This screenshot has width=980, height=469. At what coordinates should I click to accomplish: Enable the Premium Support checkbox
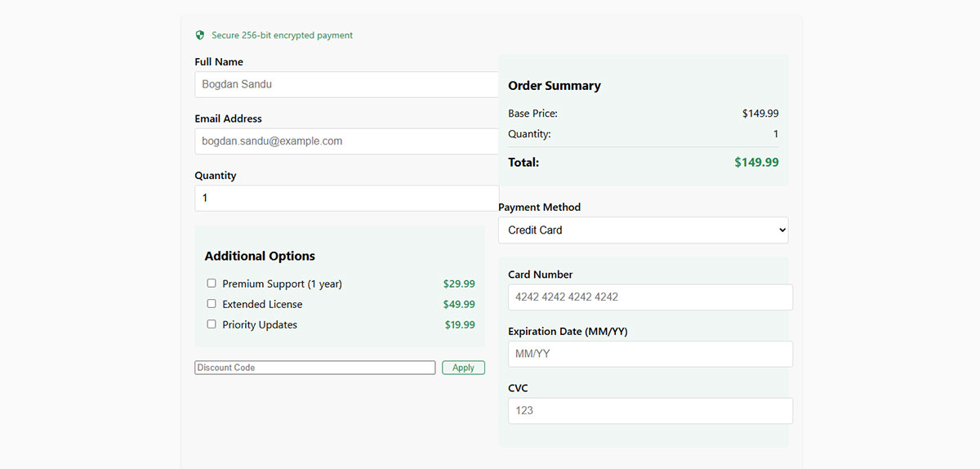212,284
